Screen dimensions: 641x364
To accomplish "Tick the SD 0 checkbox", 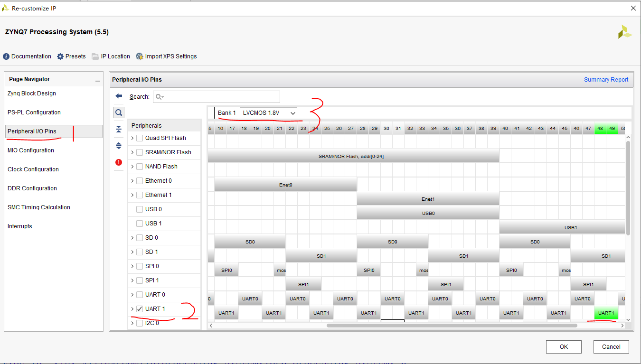I will click(140, 238).
